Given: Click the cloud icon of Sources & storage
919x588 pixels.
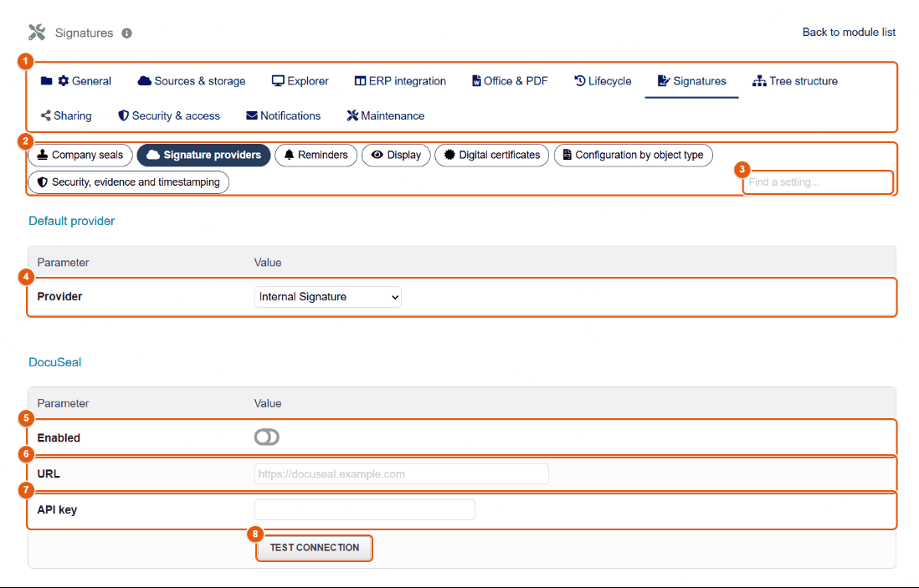Looking at the screenshot, I should coord(144,81).
